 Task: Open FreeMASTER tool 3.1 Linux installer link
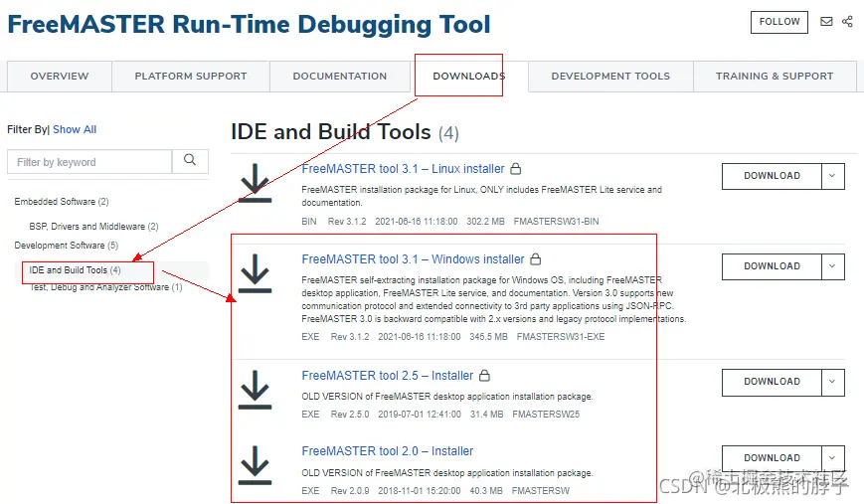click(x=403, y=169)
